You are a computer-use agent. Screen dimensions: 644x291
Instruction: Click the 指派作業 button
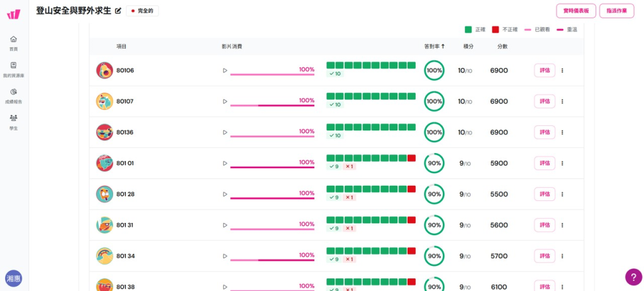pyautogui.click(x=616, y=11)
